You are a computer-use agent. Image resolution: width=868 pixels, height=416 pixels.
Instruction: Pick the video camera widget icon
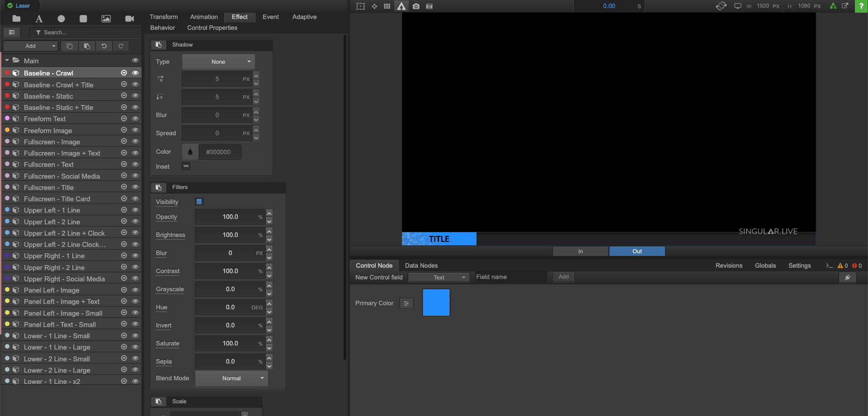point(129,19)
